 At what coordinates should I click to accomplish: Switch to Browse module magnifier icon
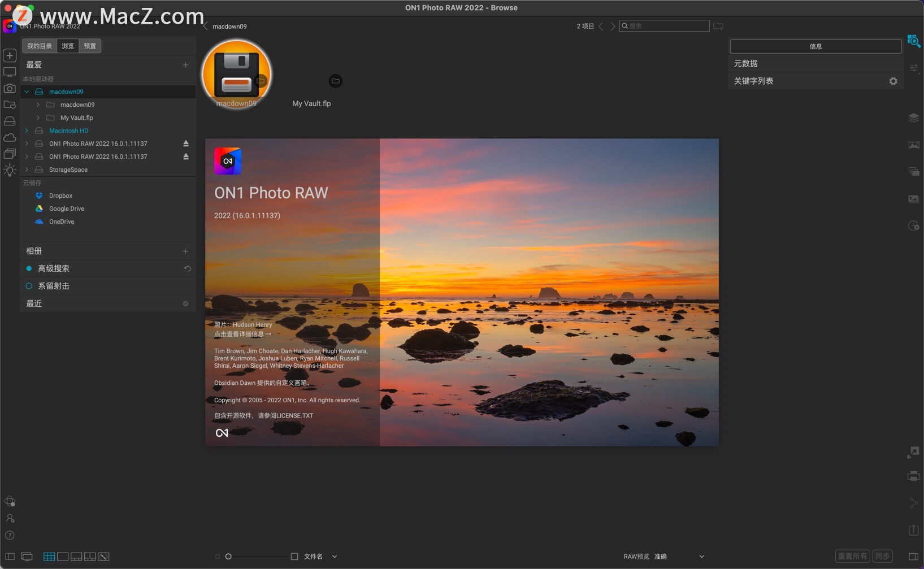[x=913, y=41]
